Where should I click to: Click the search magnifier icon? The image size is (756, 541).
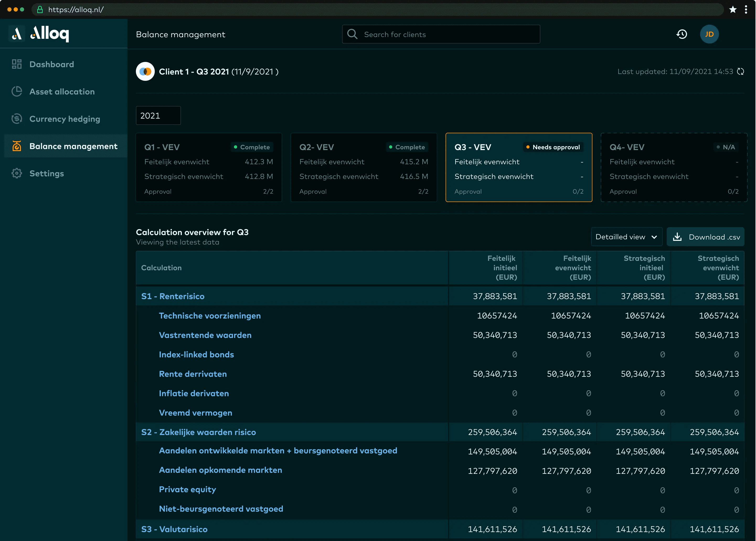(352, 34)
